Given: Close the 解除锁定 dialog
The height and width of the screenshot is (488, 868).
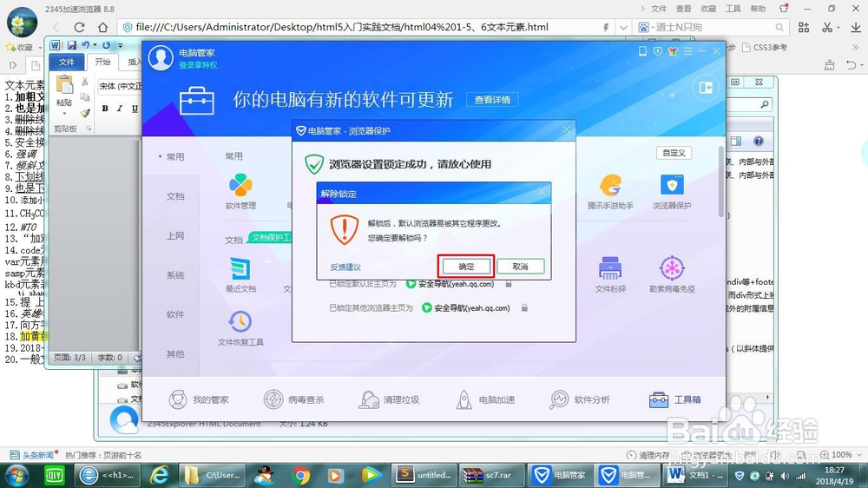Looking at the screenshot, I should tap(542, 192).
